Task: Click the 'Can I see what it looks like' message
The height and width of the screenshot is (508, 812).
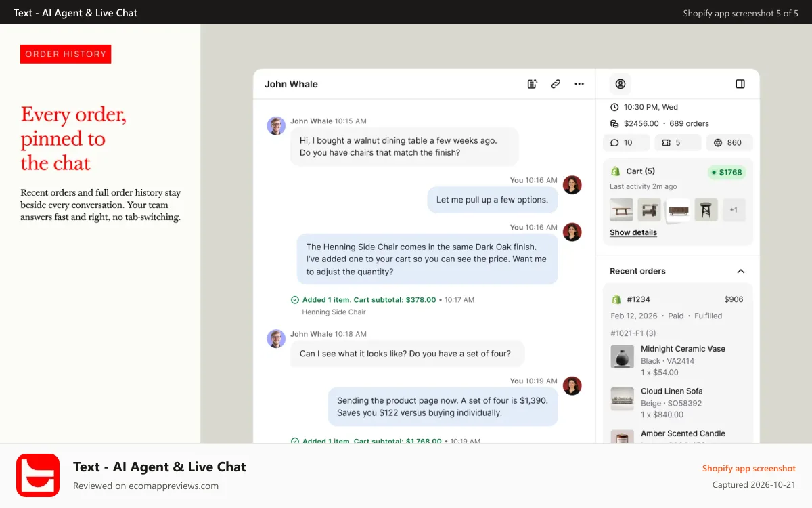Action: [x=407, y=354]
